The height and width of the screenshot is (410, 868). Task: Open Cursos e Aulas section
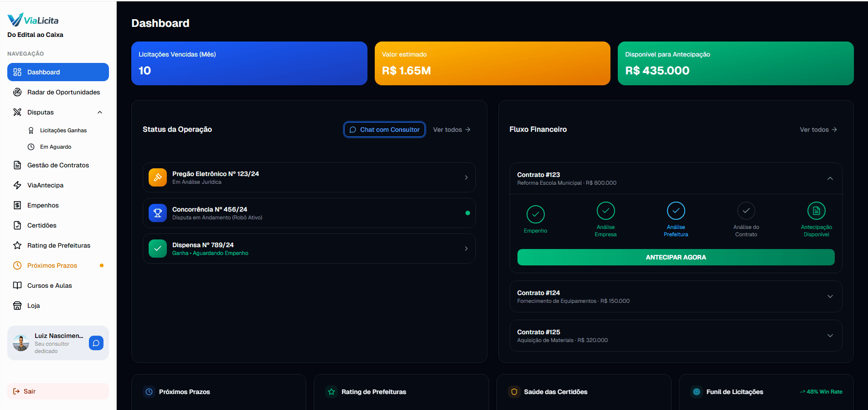point(58,285)
